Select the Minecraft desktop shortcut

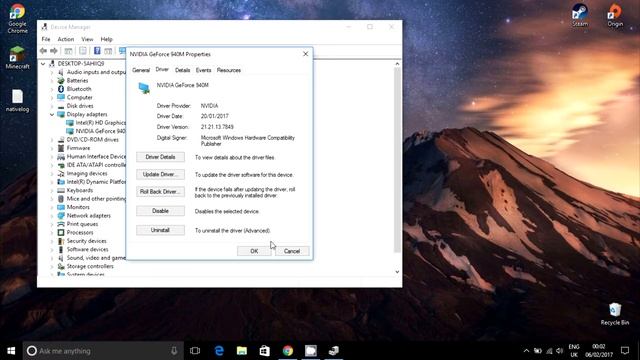pos(17,57)
